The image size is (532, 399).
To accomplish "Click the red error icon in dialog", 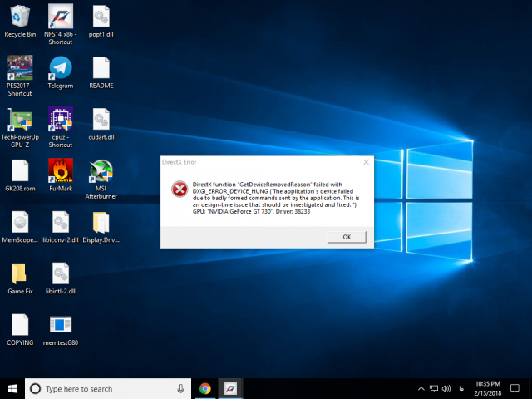I will pos(180,189).
